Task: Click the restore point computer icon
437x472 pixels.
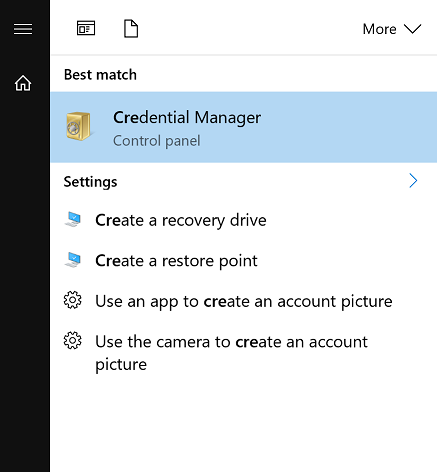Action: tap(73, 260)
